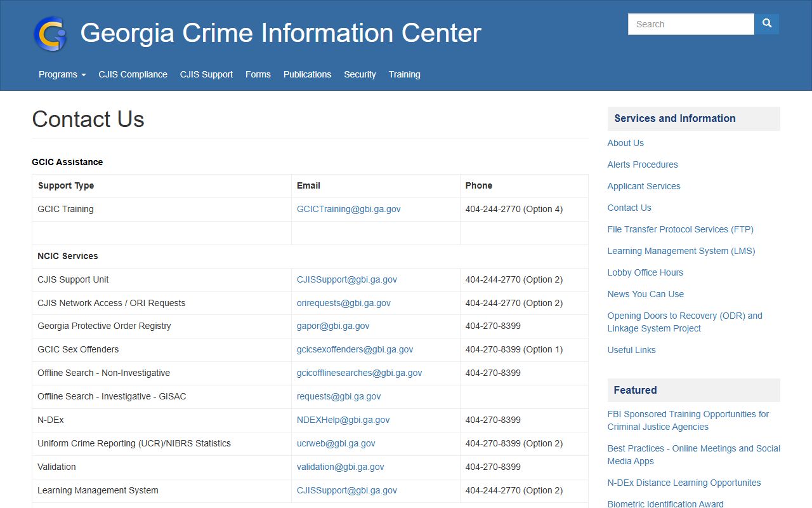Email ucrweb@gbi.ga.gov
812x508 pixels.
coord(336,443)
